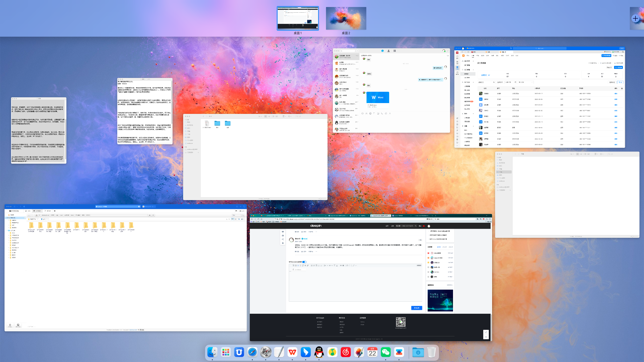Open WPS Office in the dock

coord(292,352)
